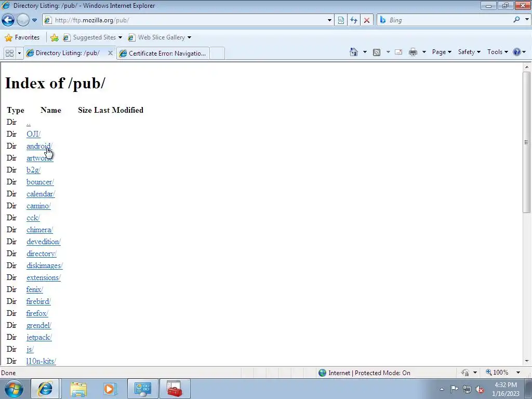Close the Directory Listing tab
Image resolution: width=532 pixels, height=399 pixels.
tap(110, 53)
